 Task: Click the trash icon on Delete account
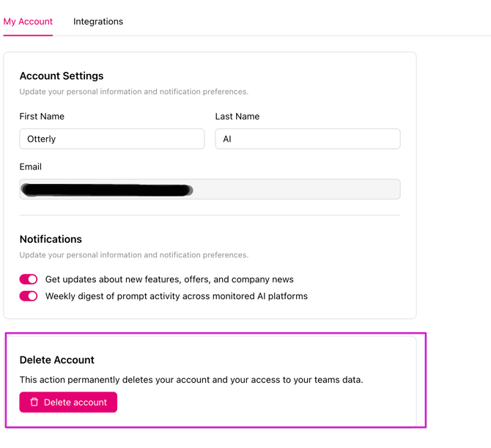pyautogui.click(x=34, y=402)
